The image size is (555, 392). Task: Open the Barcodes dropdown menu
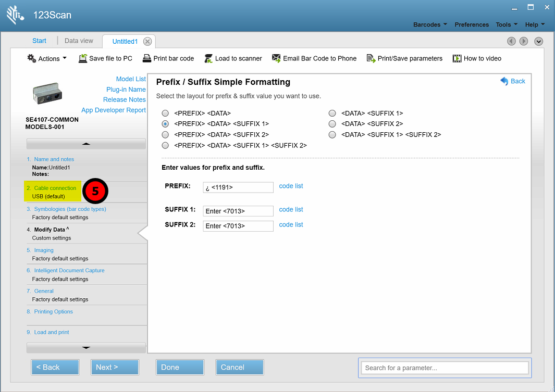430,24
